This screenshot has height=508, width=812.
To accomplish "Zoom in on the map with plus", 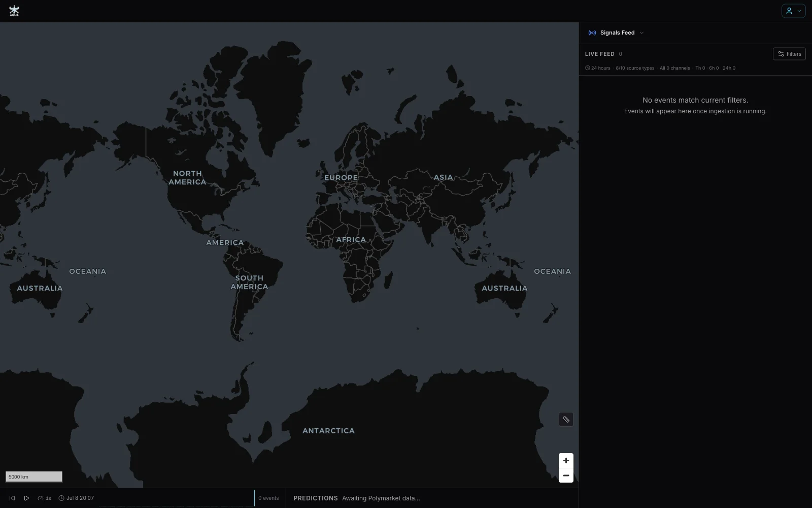I will [566, 460].
